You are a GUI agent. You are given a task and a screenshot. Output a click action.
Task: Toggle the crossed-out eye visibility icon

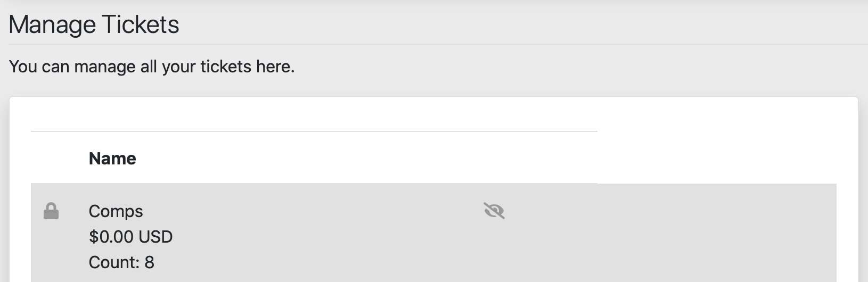[x=494, y=211]
